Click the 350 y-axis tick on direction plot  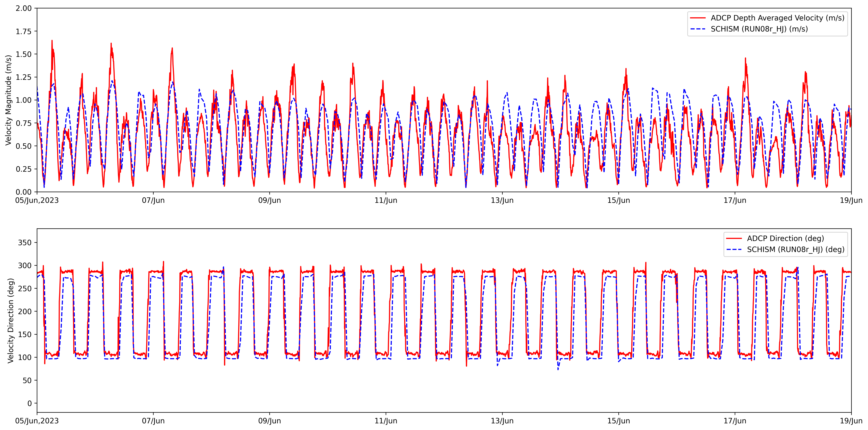tap(25, 242)
